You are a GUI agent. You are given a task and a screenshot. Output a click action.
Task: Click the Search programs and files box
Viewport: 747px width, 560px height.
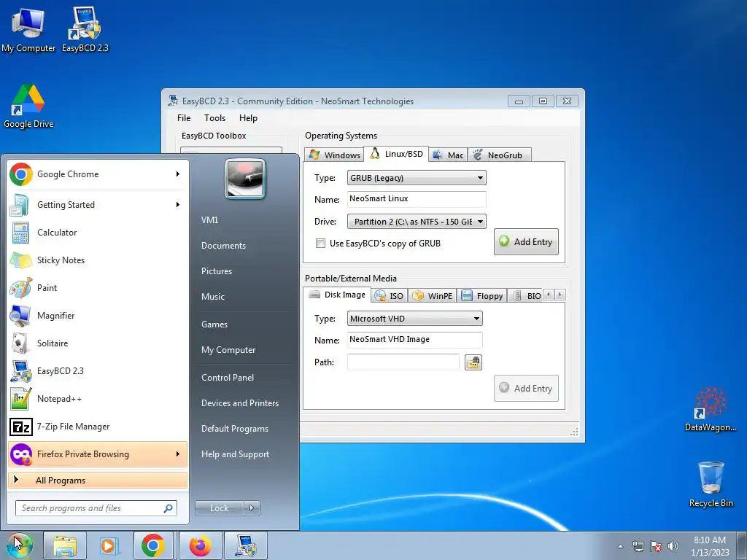coord(96,508)
